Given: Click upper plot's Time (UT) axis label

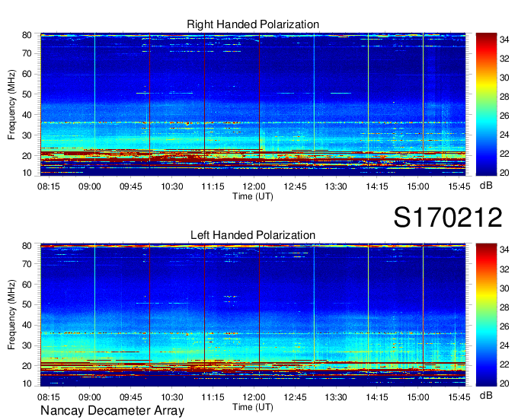Looking at the screenshot, I should coord(253,196).
